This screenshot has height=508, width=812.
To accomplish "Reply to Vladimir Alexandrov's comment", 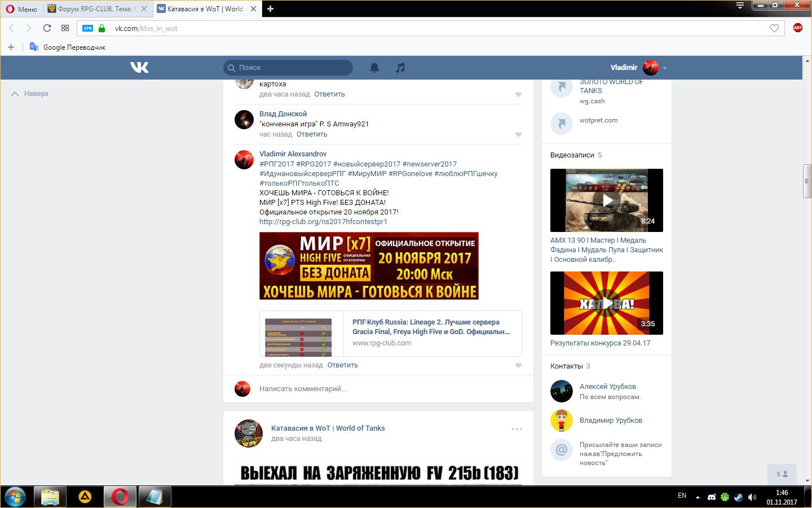I will (342, 365).
